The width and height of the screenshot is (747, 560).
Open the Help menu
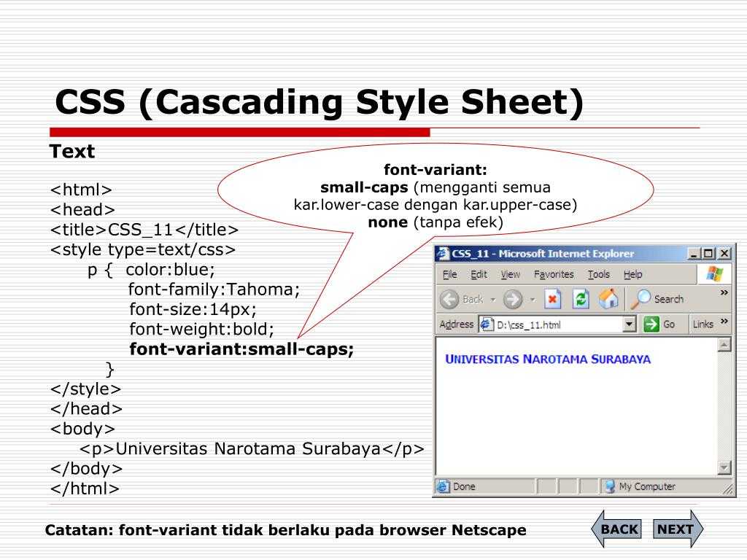point(632,274)
